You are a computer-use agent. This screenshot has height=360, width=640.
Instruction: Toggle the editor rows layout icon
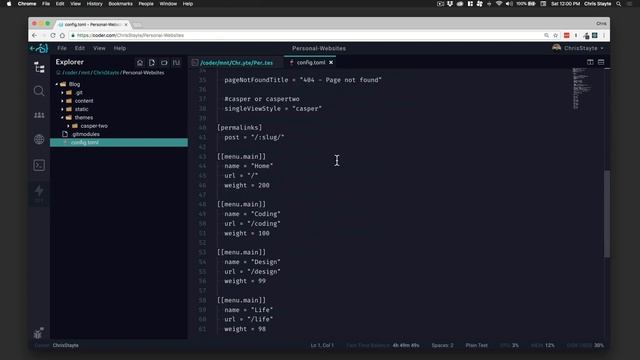pyautogui.click(x=601, y=62)
